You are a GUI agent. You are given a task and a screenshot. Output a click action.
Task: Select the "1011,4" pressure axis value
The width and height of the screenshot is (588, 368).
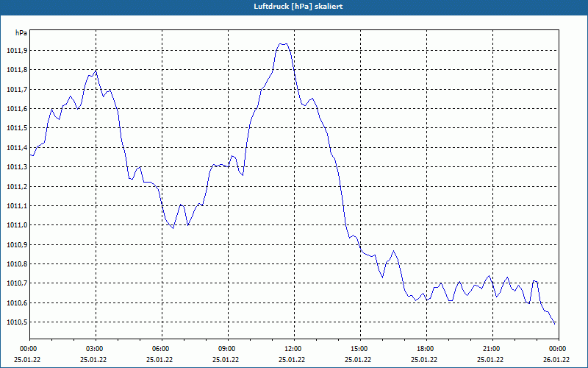tap(17, 148)
